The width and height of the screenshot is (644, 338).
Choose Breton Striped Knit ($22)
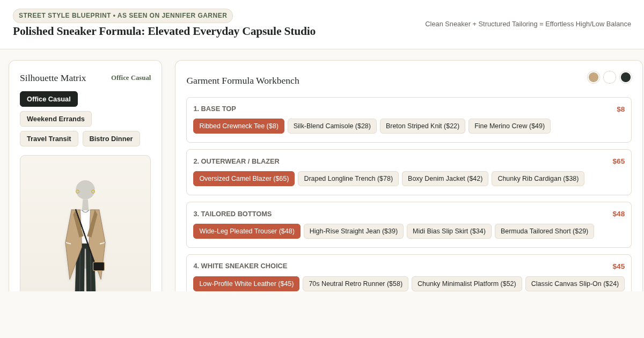coord(422,126)
